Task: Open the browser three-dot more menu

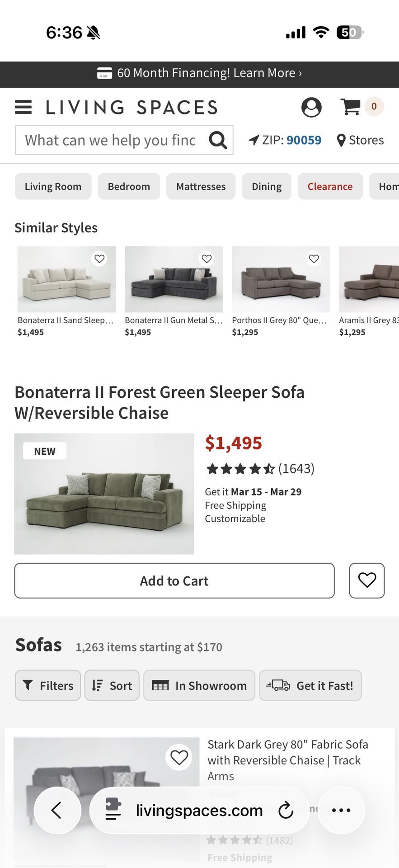Action: tap(341, 810)
